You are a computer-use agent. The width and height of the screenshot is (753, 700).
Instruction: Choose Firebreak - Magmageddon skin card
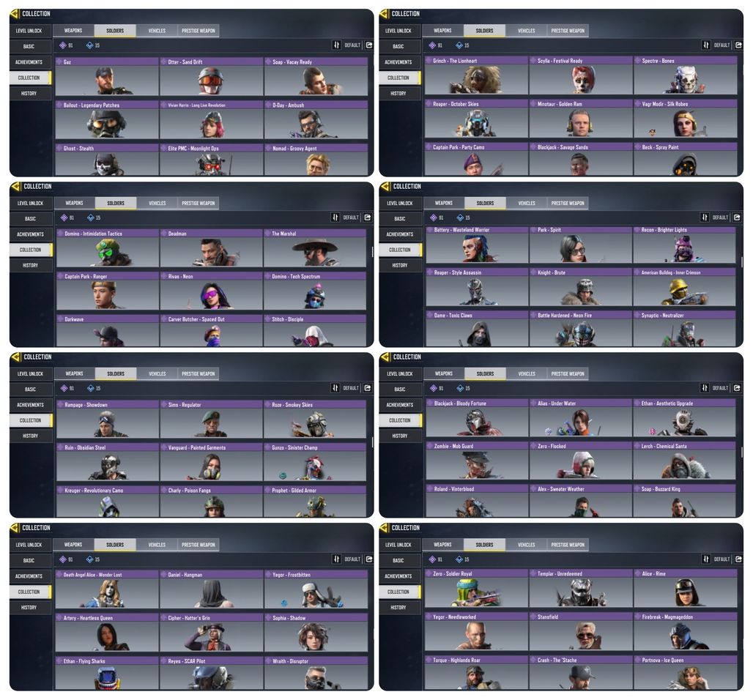click(x=686, y=632)
